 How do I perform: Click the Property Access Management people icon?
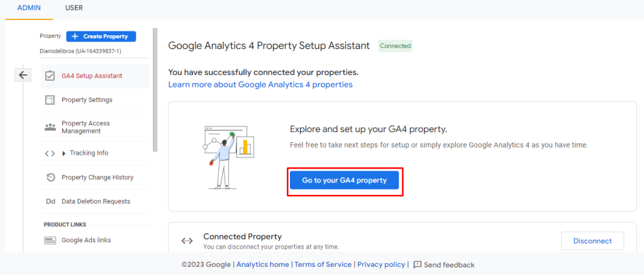(50, 127)
